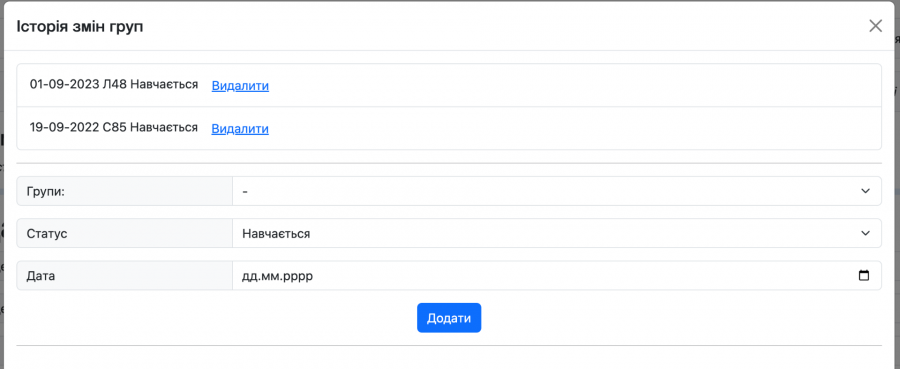The image size is (900, 369).
Task: Select the text 19-09-2022 С85 Навчається
Action: pos(114,127)
